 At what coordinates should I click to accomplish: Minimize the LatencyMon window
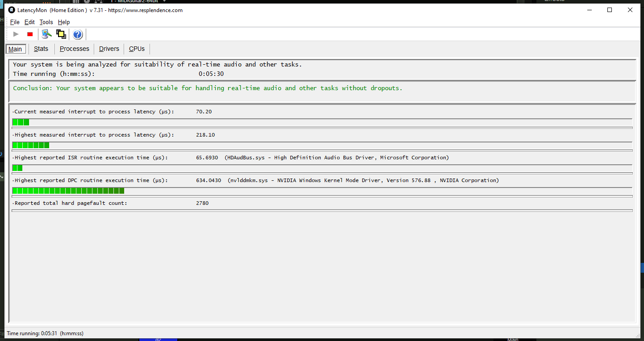[589, 10]
